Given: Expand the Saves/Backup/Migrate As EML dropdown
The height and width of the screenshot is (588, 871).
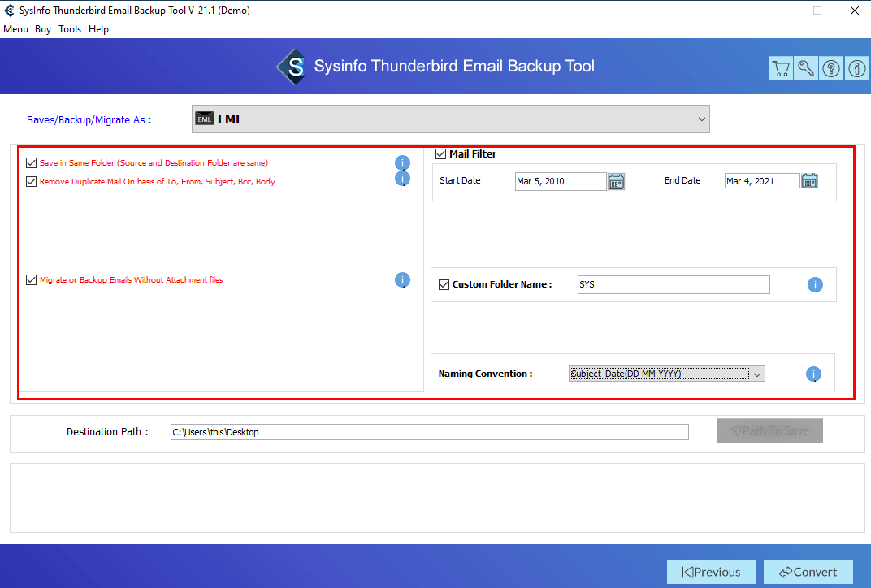Looking at the screenshot, I should point(450,119).
